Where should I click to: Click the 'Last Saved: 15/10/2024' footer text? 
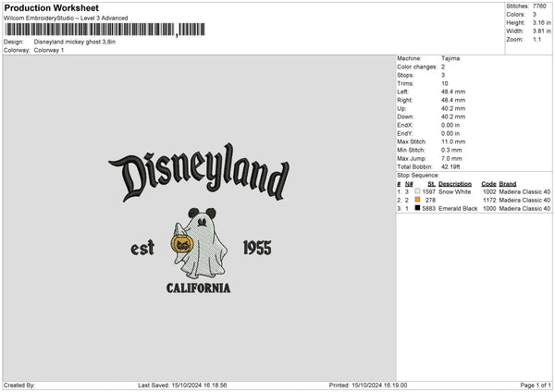point(182,386)
